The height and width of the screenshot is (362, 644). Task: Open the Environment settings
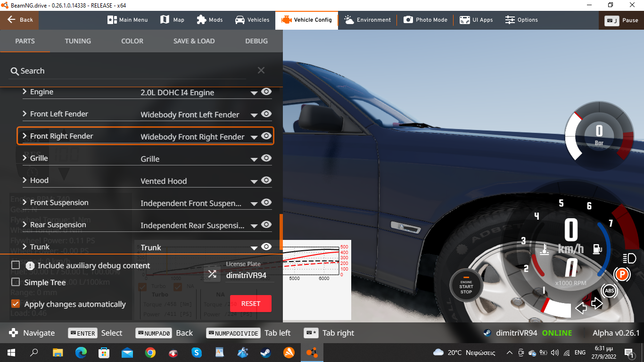click(x=368, y=20)
